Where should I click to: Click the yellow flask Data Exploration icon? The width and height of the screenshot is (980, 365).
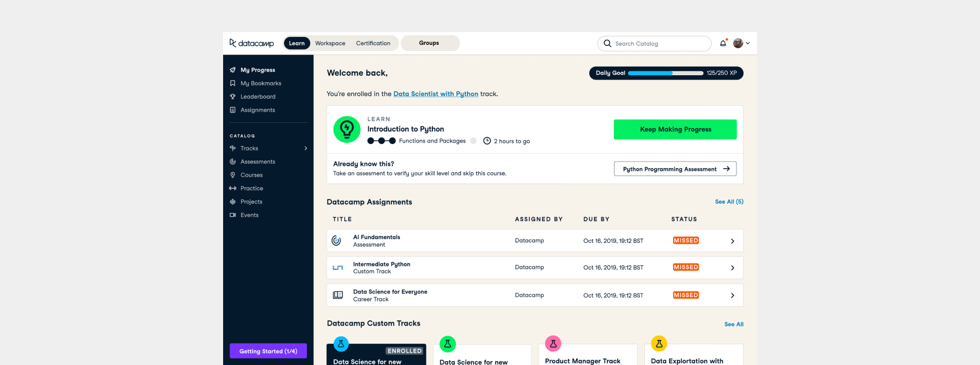[659, 344]
